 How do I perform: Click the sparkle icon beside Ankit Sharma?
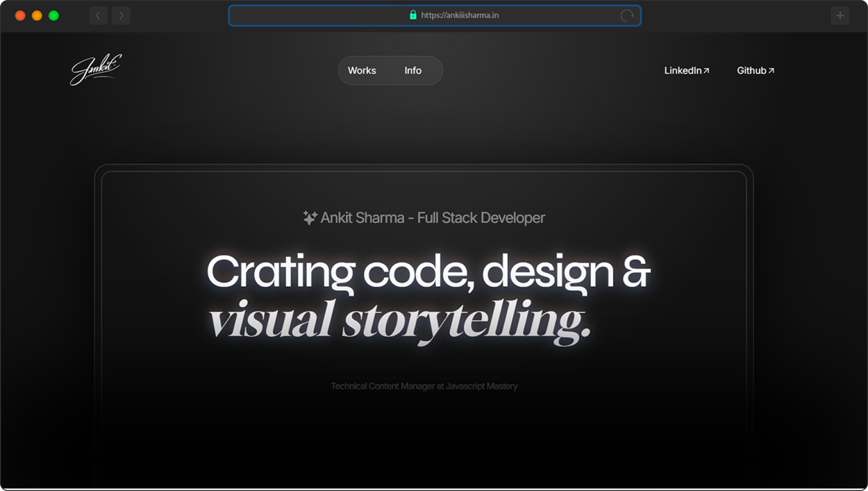point(310,218)
